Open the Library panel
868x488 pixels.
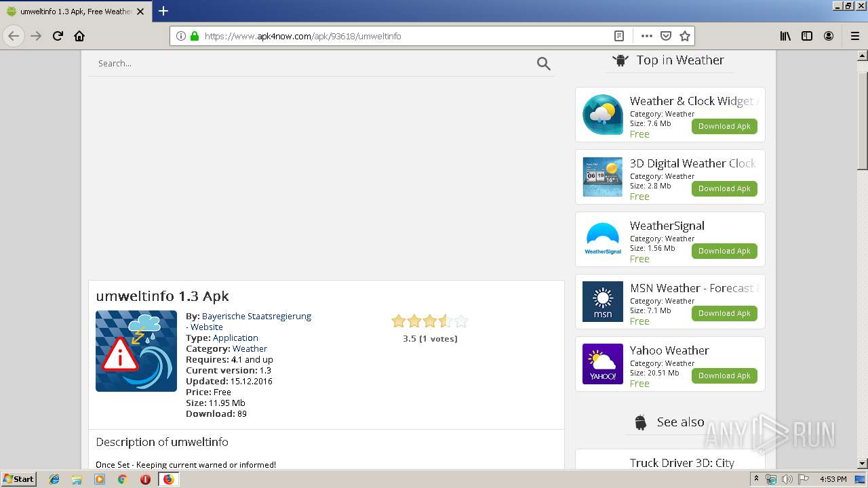coord(785,36)
